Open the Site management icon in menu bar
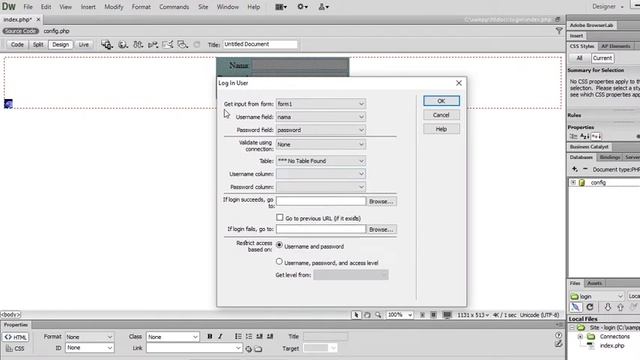640x360 pixels. (x=324, y=7)
